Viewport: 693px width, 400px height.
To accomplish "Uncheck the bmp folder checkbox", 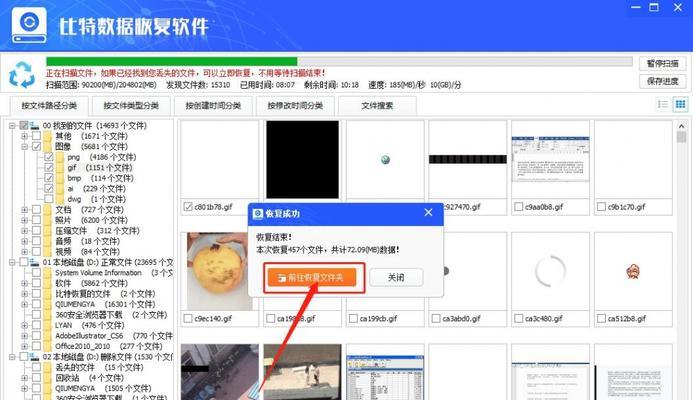I will (x=49, y=178).
